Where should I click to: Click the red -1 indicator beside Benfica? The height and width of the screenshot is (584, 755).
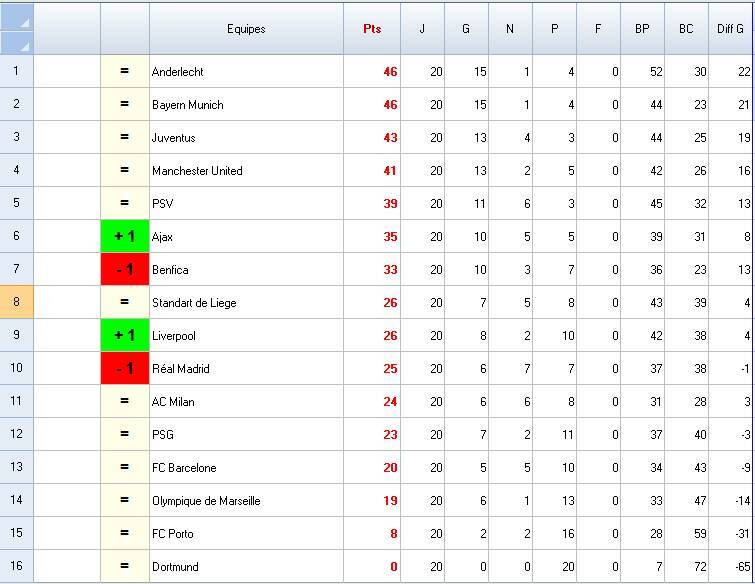click(125, 270)
